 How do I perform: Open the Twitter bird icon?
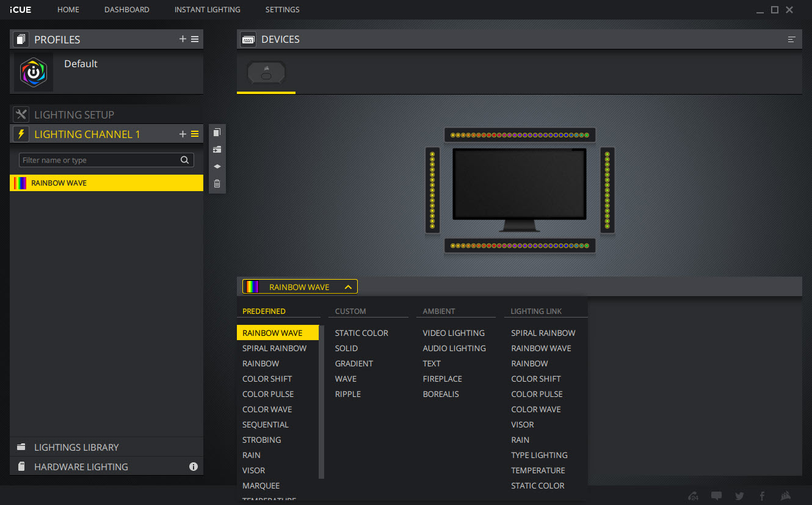[x=739, y=496]
